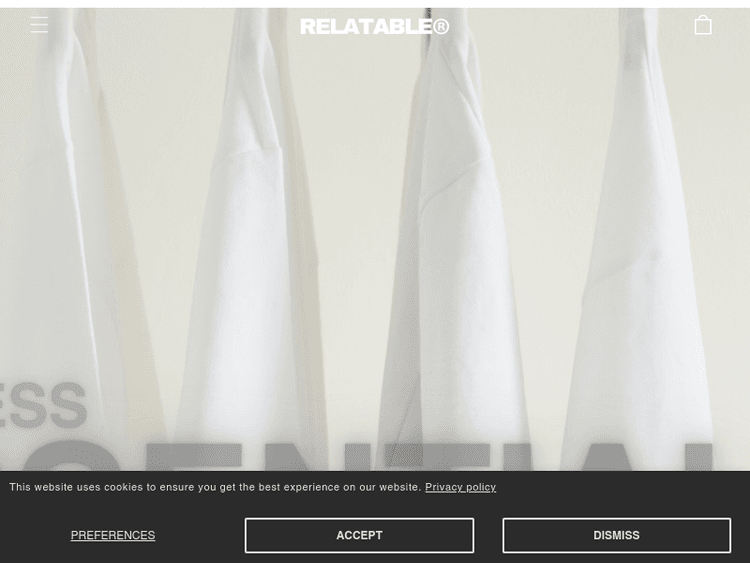Open the Privacy policy link
Screen dimensions: 750x563
coord(460,487)
